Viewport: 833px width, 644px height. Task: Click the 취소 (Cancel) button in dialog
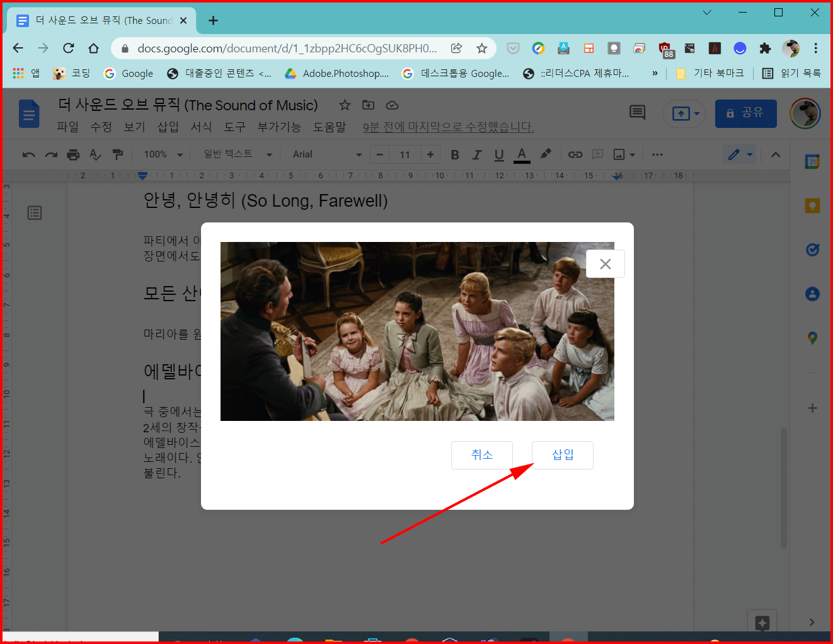tap(482, 455)
